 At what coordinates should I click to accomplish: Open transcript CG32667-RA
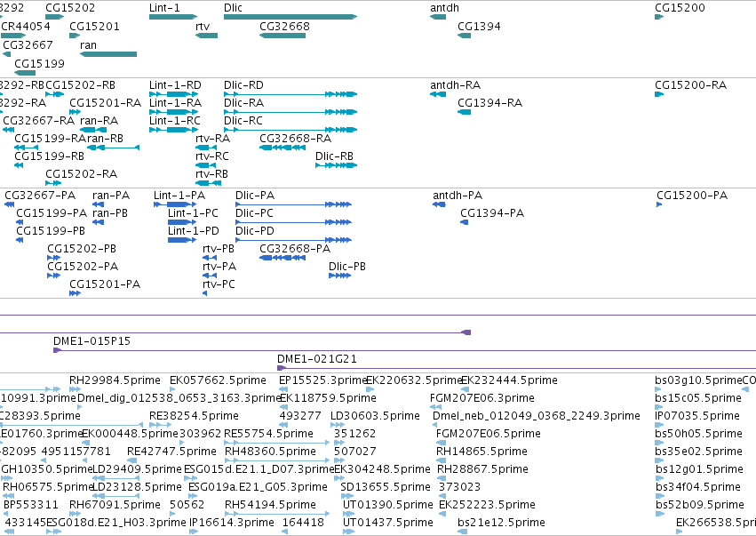(40, 121)
